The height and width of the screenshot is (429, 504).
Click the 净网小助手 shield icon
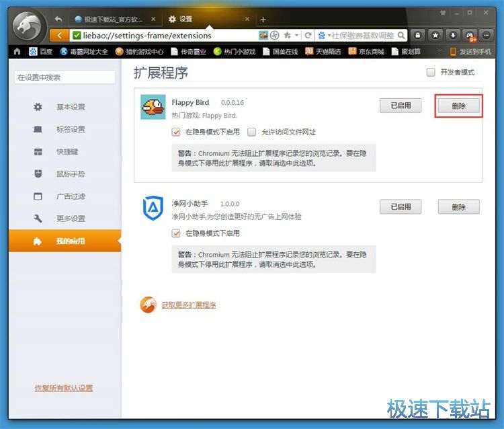coord(153,208)
